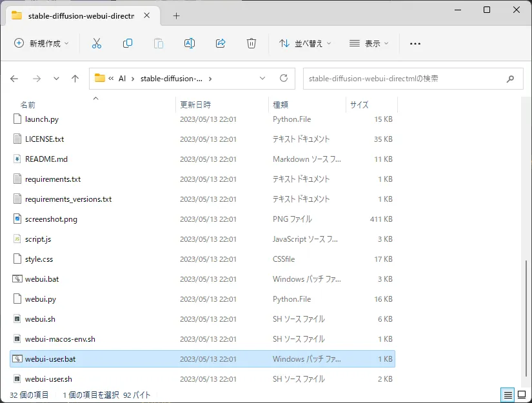Go up one folder level arrow
This screenshot has width=532, height=403.
coord(75,79)
